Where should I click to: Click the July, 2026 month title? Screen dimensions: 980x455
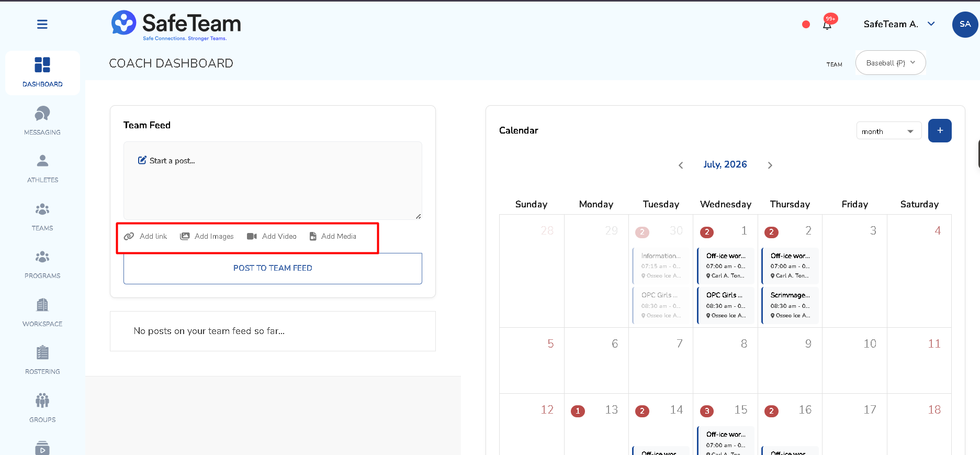click(725, 164)
